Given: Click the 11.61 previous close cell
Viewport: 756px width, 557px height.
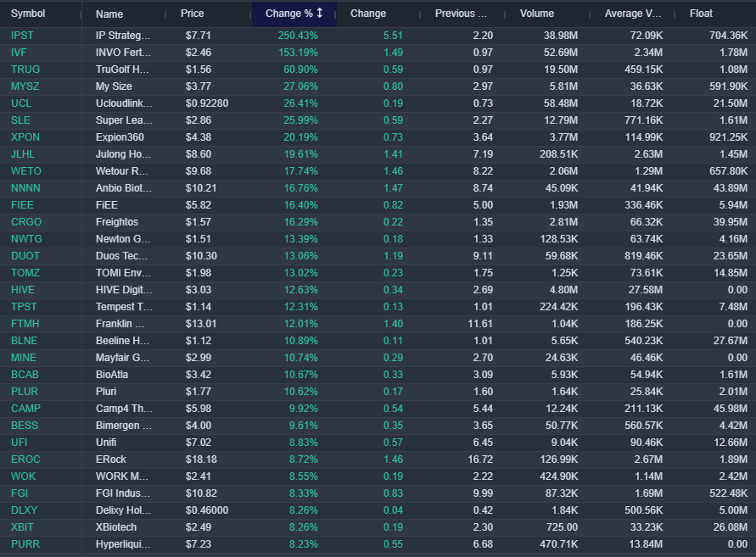Looking at the screenshot, I should (x=480, y=324).
